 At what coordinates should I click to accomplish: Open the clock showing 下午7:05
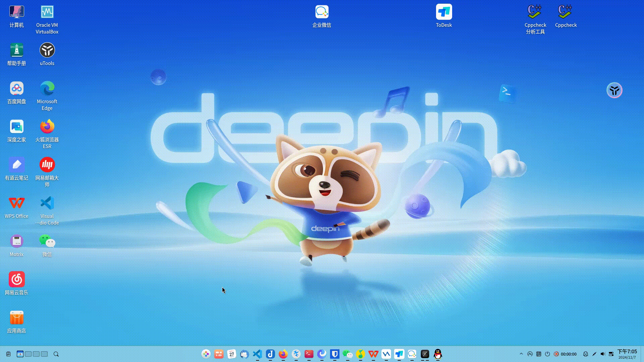pyautogui.click(x=627, y=354)
